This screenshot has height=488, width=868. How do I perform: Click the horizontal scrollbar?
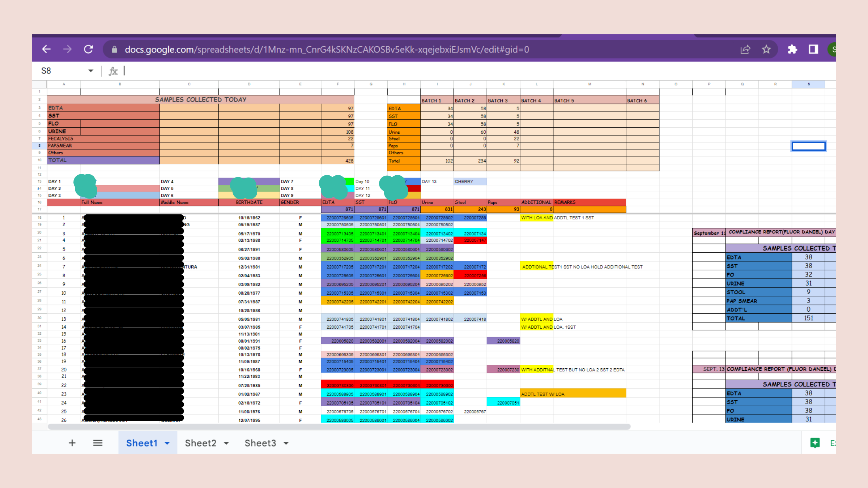tap(339, 427)
